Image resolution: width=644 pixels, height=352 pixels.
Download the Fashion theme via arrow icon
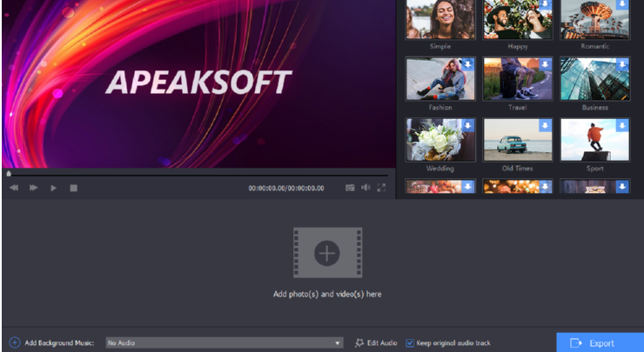pyautogui.click(x=468, y=64)
